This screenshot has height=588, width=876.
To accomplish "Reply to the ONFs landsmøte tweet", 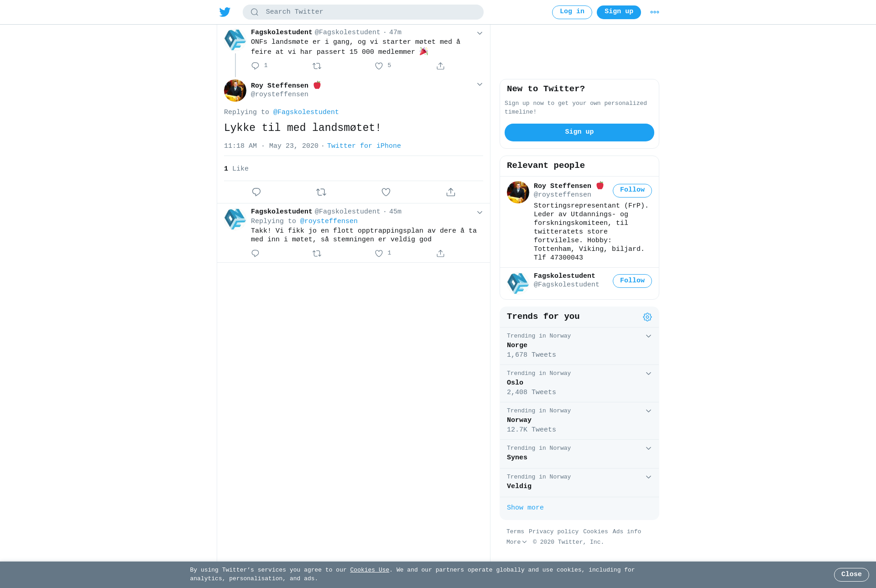I will coord(255,66).
